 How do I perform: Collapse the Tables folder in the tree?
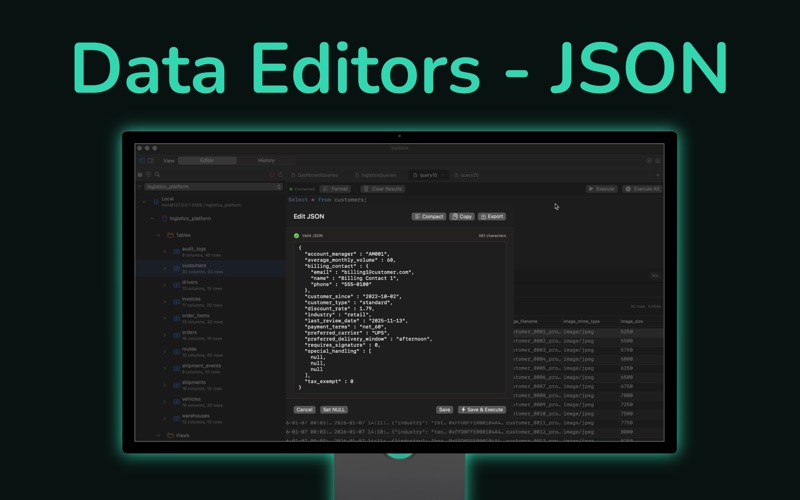point(158,235)
